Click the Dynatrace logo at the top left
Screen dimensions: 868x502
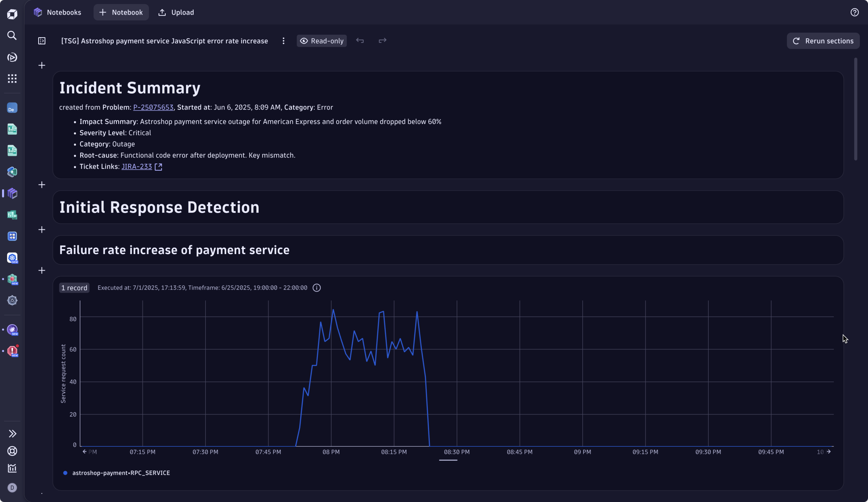[12, 14]
